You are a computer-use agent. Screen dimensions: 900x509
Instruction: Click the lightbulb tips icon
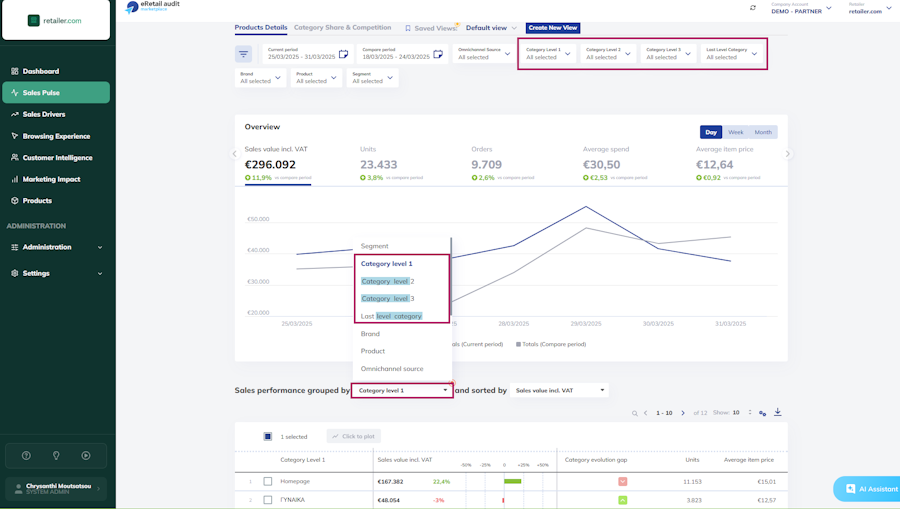(56, 456)
